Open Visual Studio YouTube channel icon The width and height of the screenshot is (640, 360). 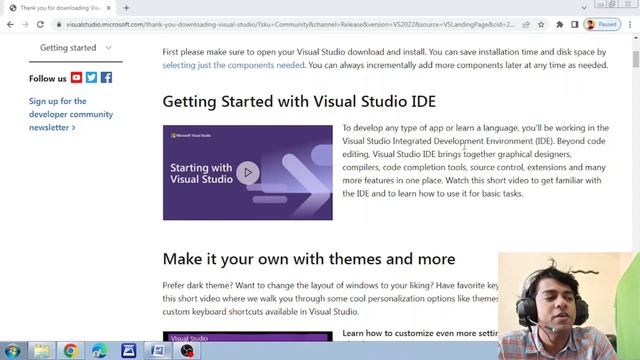[76, 78]
